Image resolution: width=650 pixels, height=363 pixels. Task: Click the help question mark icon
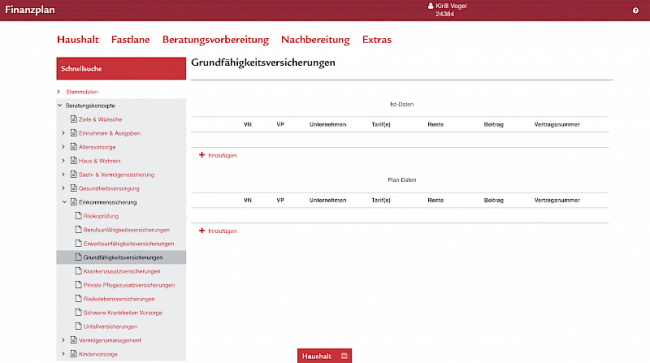click(635, 10)
